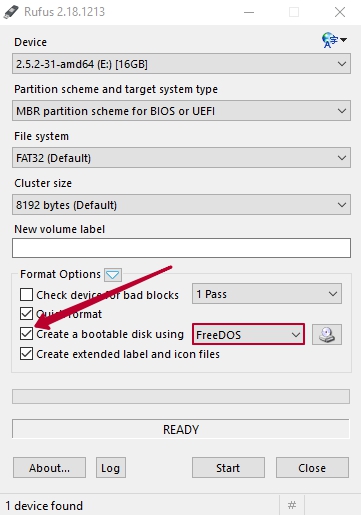Expand the Cluster size dropdown
The image size is (361, 515).
coord(181,205)
